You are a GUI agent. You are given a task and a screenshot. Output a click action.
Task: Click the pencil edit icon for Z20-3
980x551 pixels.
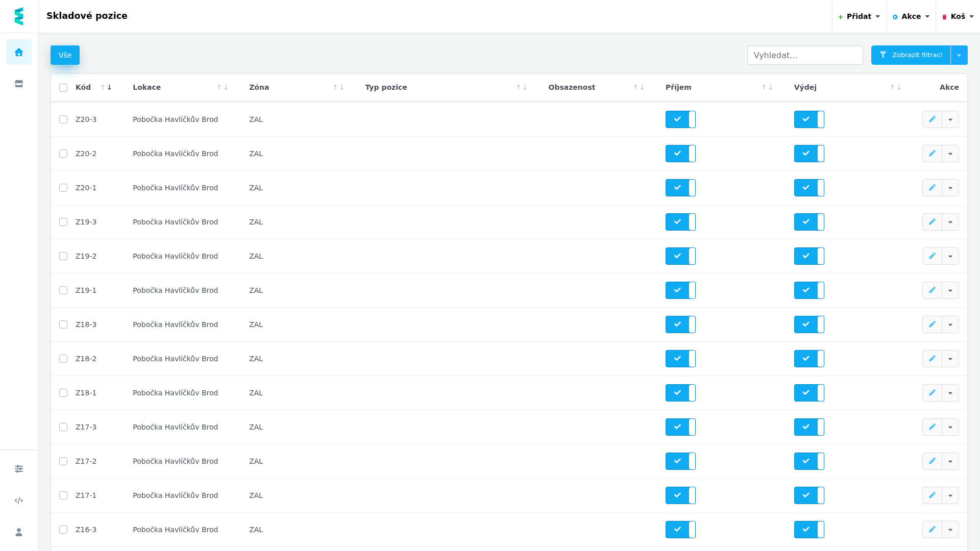(932, 119)
